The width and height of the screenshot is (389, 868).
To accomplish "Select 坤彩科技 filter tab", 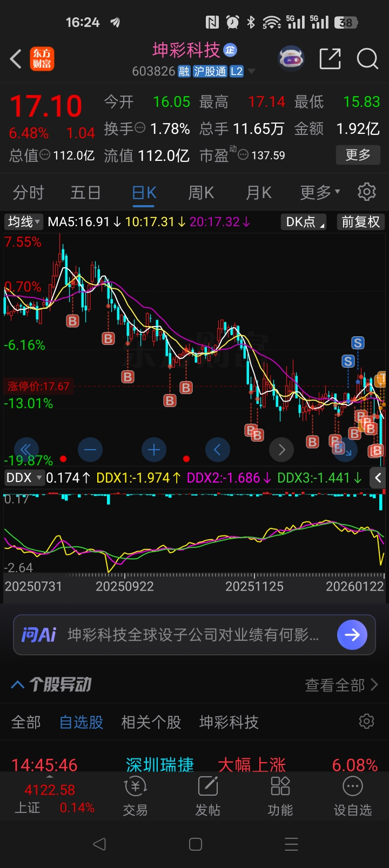I will pos(229,722).
